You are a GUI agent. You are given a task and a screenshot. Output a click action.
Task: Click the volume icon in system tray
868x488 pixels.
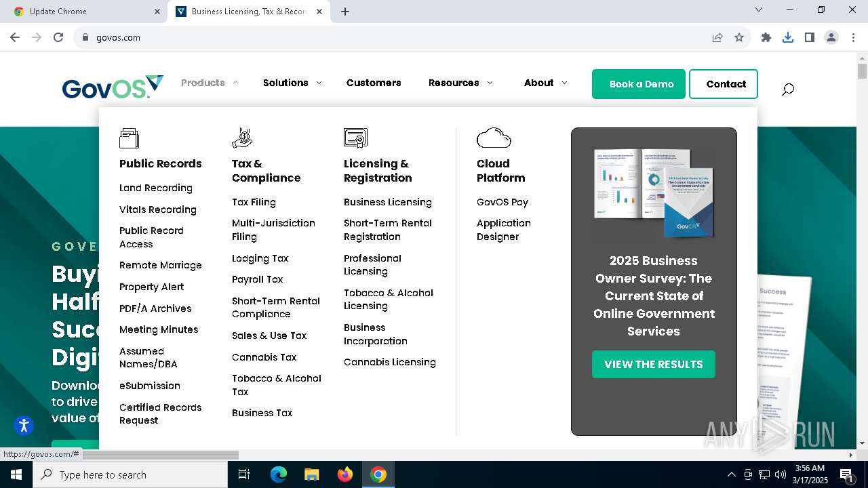[x=781, y=474]
